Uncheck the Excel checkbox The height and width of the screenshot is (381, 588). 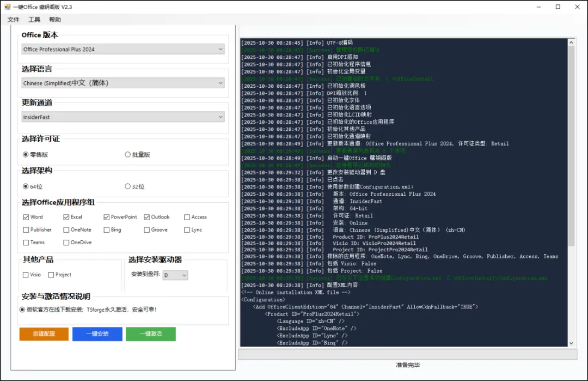pos(66,217)
